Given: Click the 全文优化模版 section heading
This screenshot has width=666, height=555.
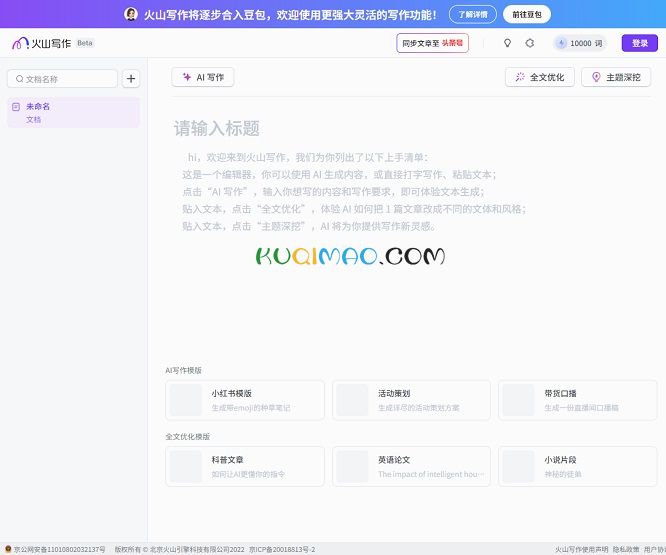Looking at the screenshot, I should pos(188,437).
